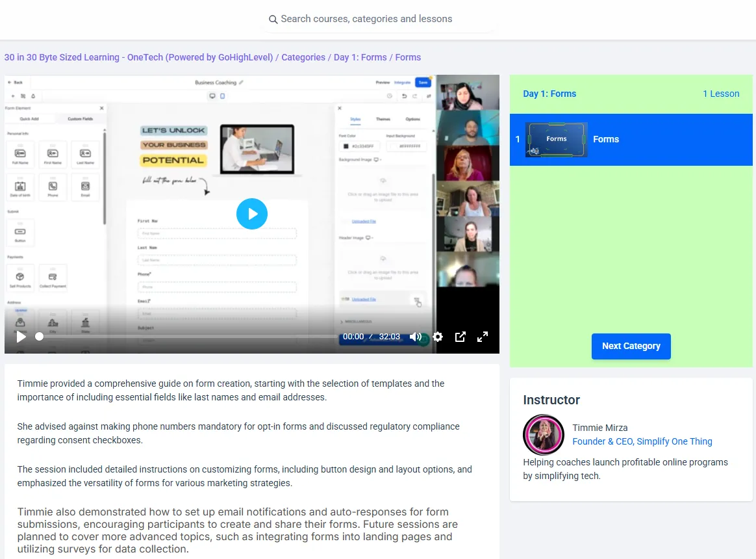Play the video with center play button

coord(252,214)
